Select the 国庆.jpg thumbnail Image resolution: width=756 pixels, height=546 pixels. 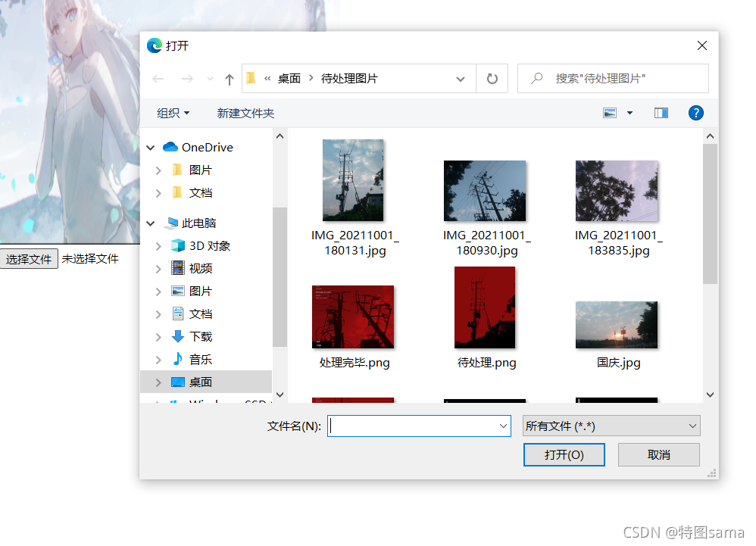617,325
